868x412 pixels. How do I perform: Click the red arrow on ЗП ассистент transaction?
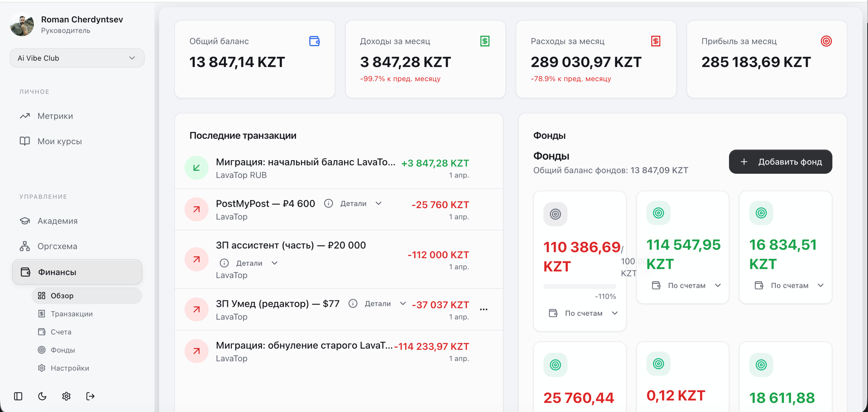[x=197, y=260]
